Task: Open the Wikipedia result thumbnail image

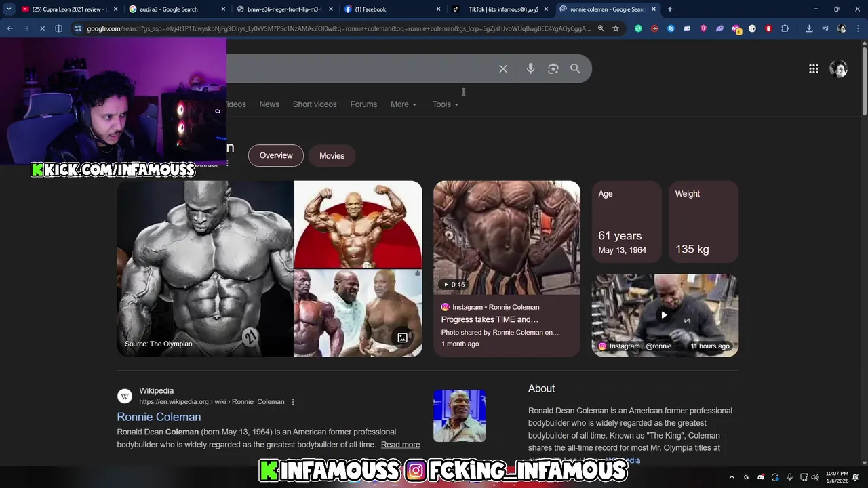Action: click(459, 415)
